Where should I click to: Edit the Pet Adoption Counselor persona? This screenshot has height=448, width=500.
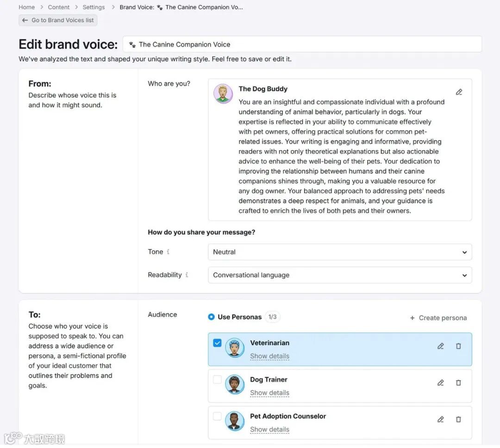pos(441,419)
